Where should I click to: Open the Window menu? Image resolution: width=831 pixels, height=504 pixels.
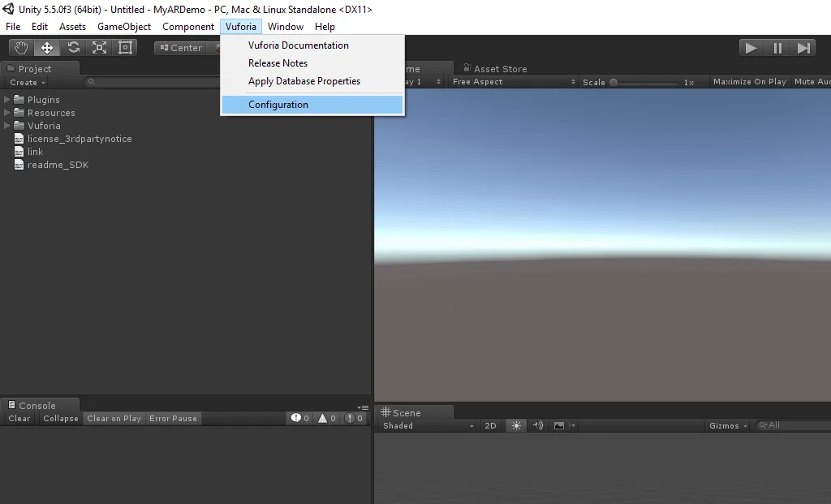click(286, 26)
